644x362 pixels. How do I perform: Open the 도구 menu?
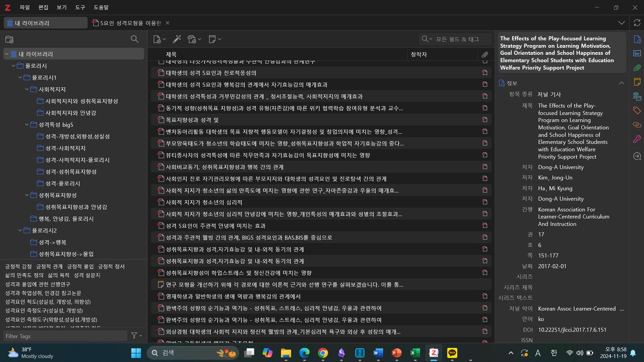[80, 7]
